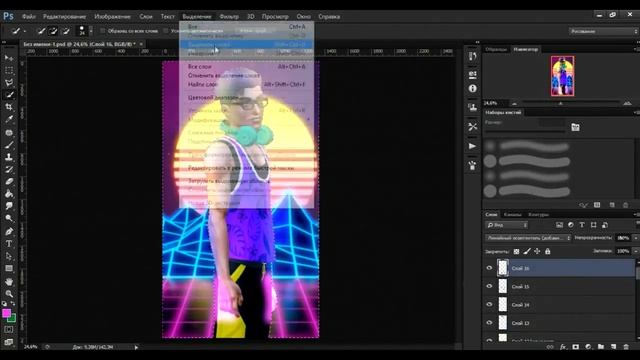Open the brush size picker dropdown

click(x=91, y=31)
